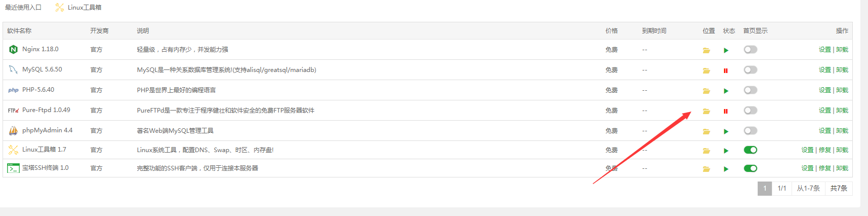Click the Nginx logo icon

(x=13, y=49)
